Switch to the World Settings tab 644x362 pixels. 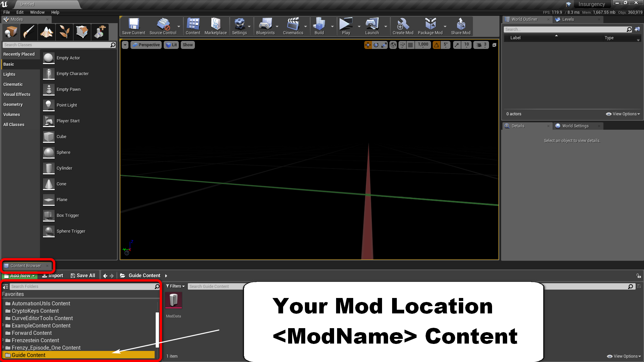(575, 126)
